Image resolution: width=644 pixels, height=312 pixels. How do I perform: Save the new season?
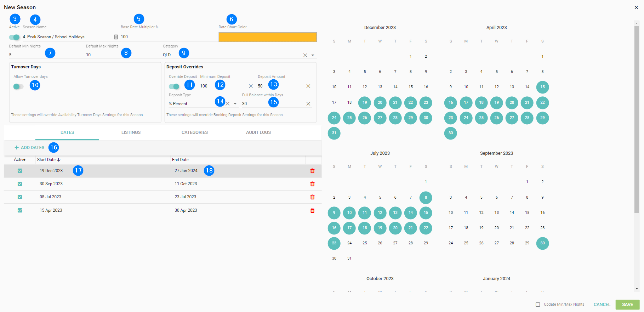tap(627, 305)
